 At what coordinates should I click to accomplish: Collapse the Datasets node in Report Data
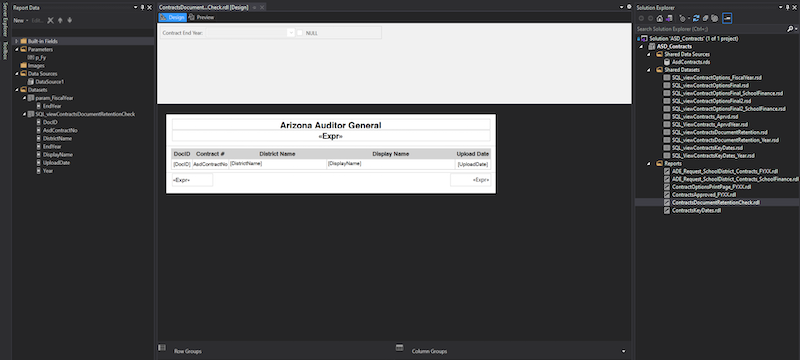16,90
